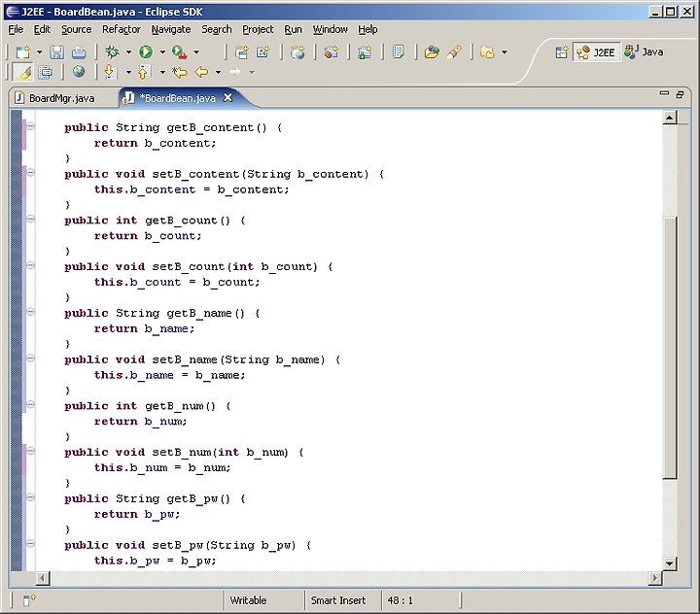Click the New Java Project icon

click(241, 52)
